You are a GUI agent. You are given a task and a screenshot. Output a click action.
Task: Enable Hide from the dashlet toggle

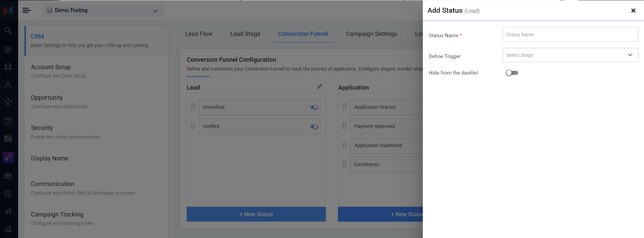coord(512,73)
